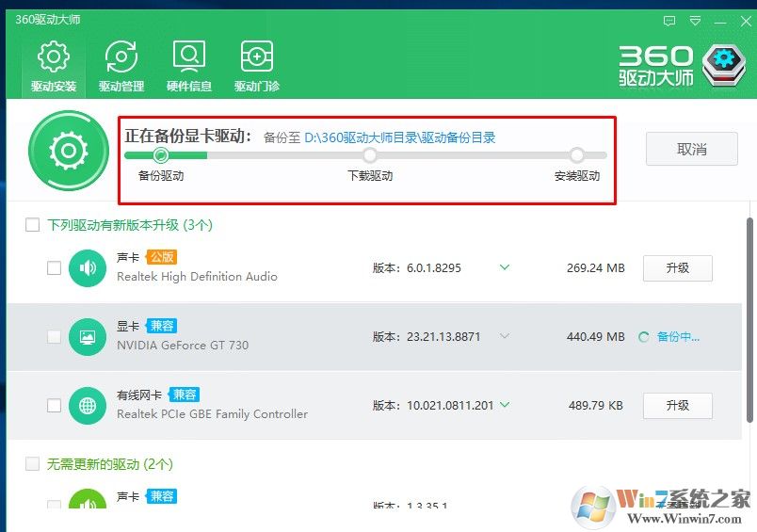757x532 pixels.
Task: Open 硬件信息 tab
Action: pos(188,67)
